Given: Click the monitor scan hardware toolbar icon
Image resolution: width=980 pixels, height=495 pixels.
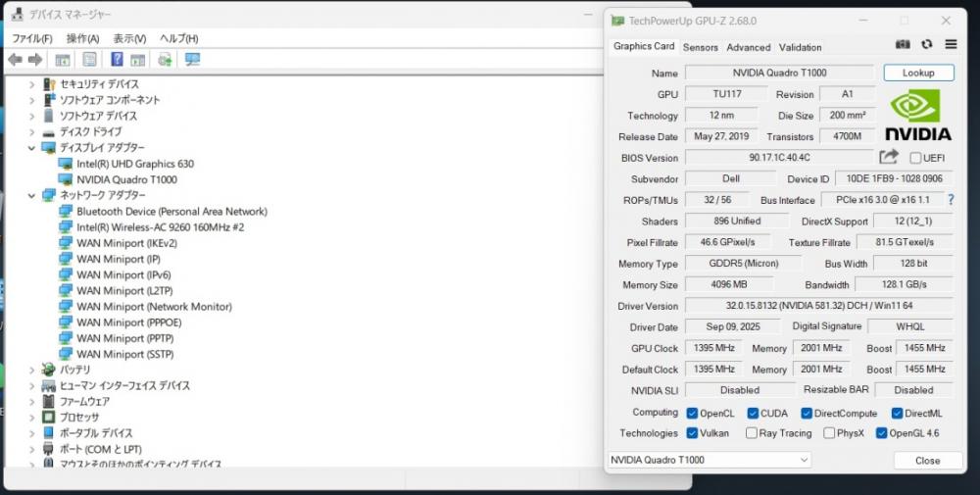Looking at the screenshot, I should (192, 60).
